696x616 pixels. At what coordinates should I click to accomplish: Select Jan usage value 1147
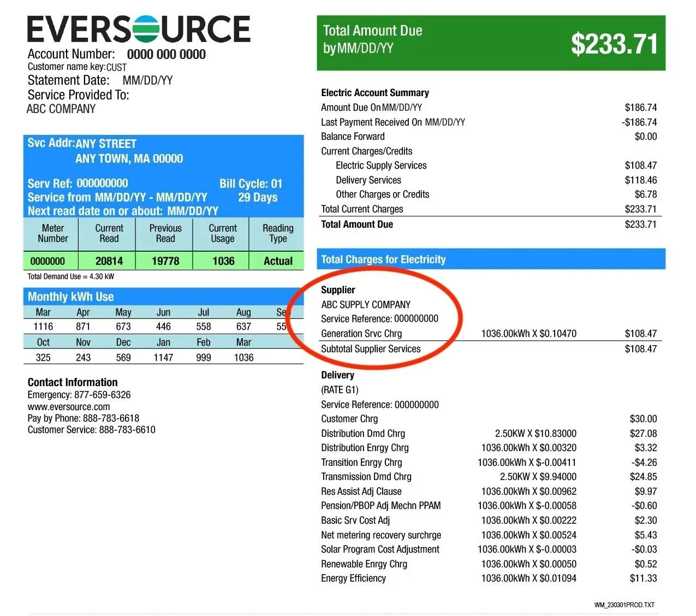tap(163, 358)
